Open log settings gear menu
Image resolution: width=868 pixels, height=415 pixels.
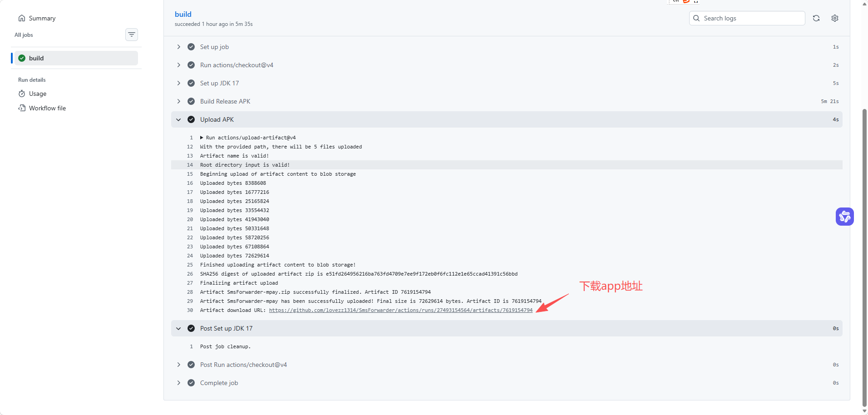(835, 18)
